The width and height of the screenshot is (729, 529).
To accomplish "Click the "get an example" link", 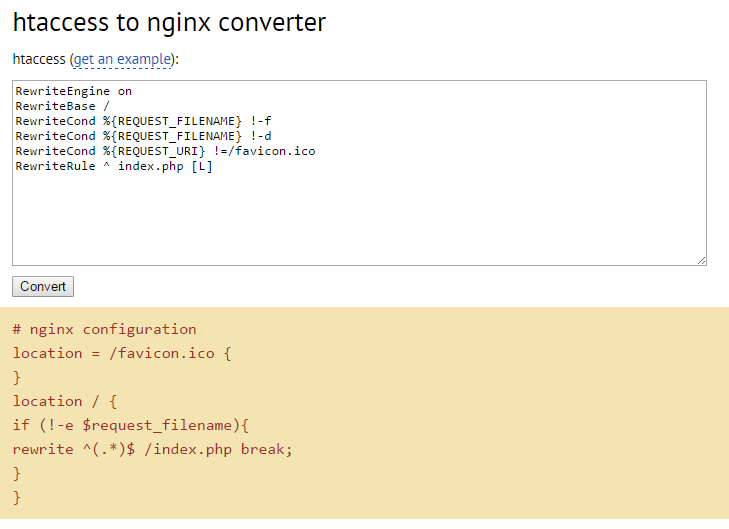I will [x=122, y=60].
